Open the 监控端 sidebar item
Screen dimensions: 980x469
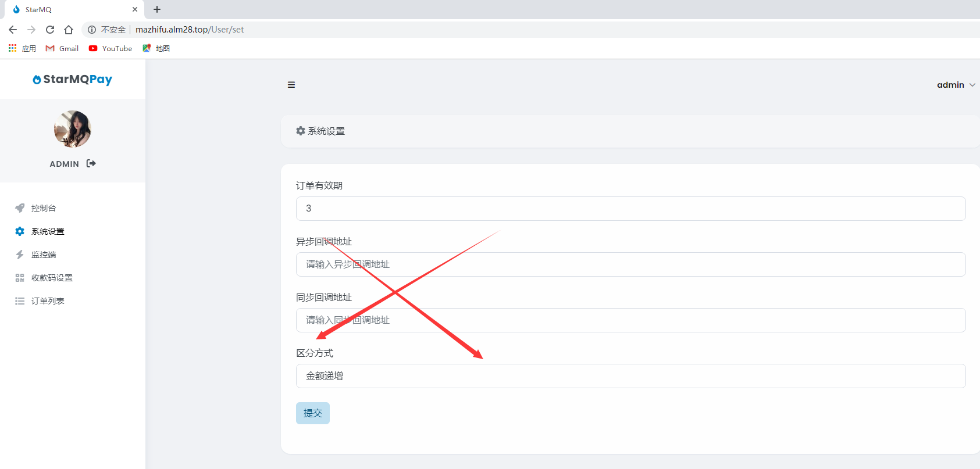pos(43,255)
